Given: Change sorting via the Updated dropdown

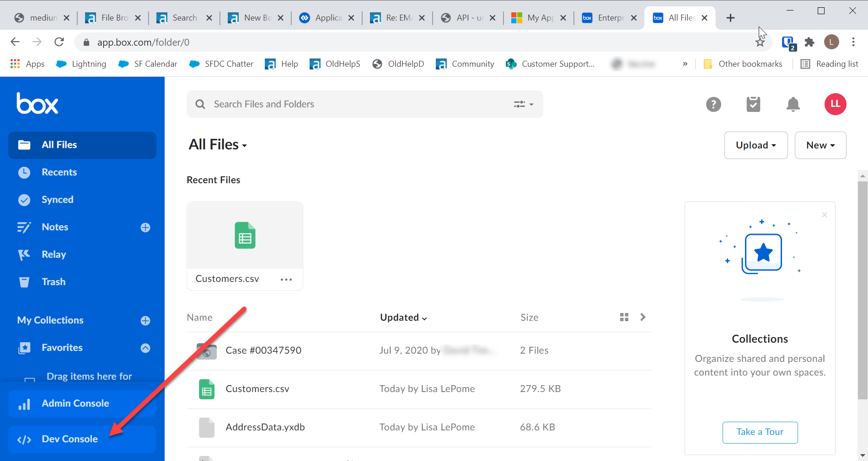Looking at the screenshot, I should (x=403, y=317).
